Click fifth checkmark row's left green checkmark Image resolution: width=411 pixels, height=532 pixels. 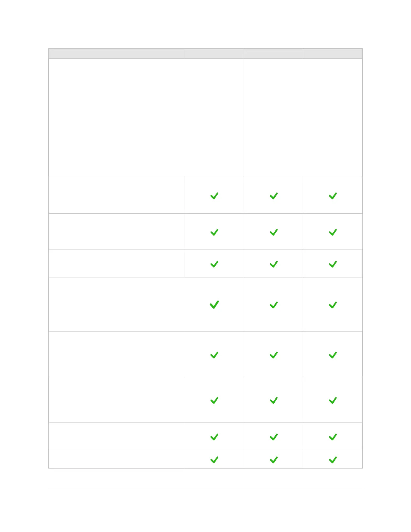214,355
